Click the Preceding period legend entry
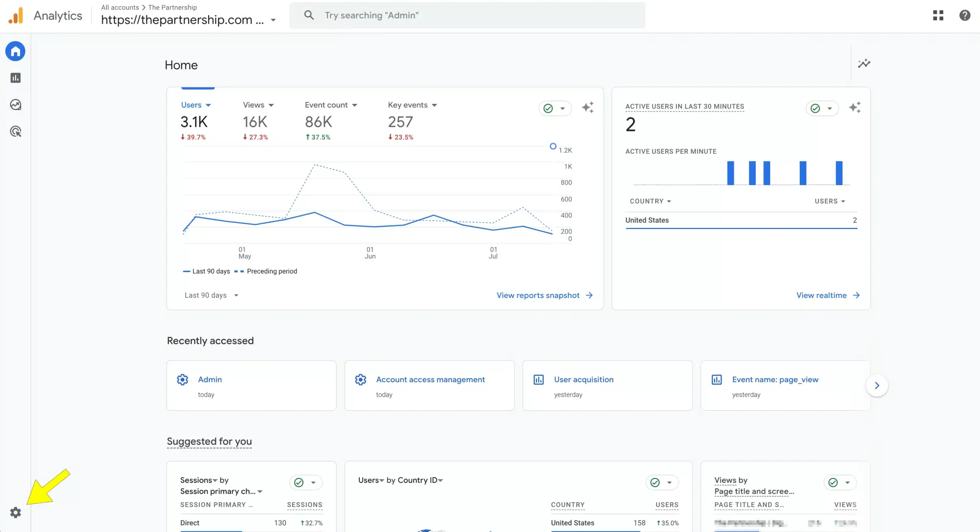The image size is (980, 532). (266, 271)
